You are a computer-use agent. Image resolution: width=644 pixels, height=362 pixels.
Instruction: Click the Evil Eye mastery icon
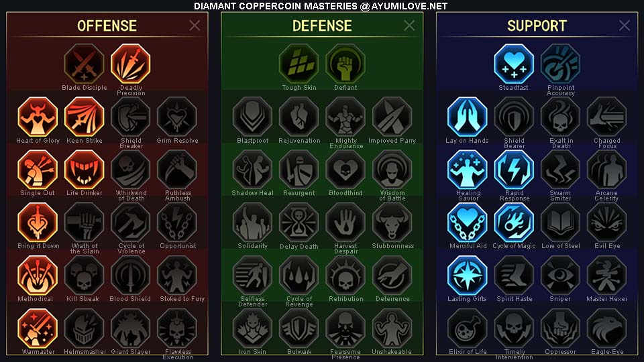pyautogui.click(x=606, y=223)
